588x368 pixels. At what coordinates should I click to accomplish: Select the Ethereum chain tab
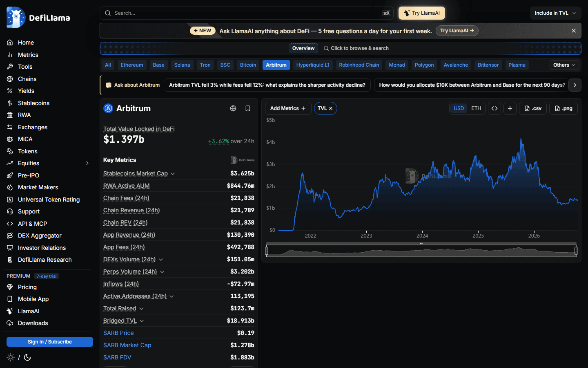tap(132, 65)
